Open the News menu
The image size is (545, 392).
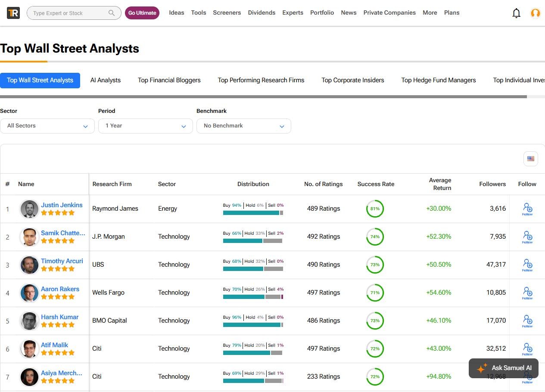point(349,12)
